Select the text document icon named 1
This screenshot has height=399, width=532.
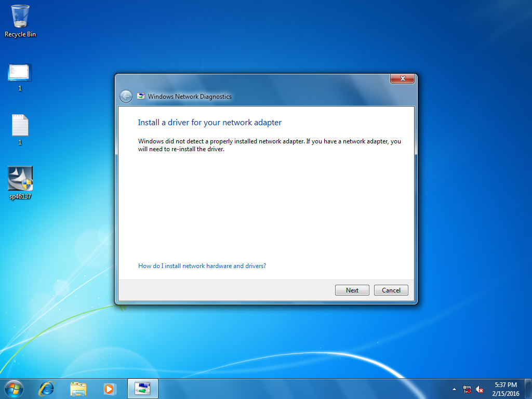[x=20, y=129]
